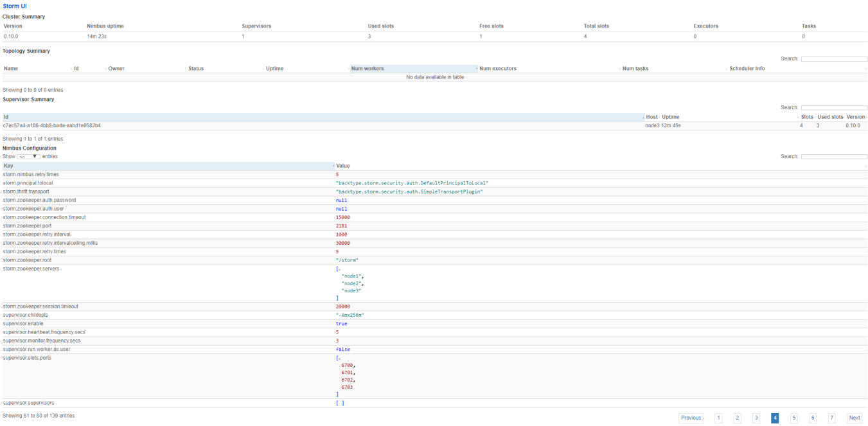Click the storm.zookeeper.connection.timeout key
868x426 pixels.
[x=44, y=217]
